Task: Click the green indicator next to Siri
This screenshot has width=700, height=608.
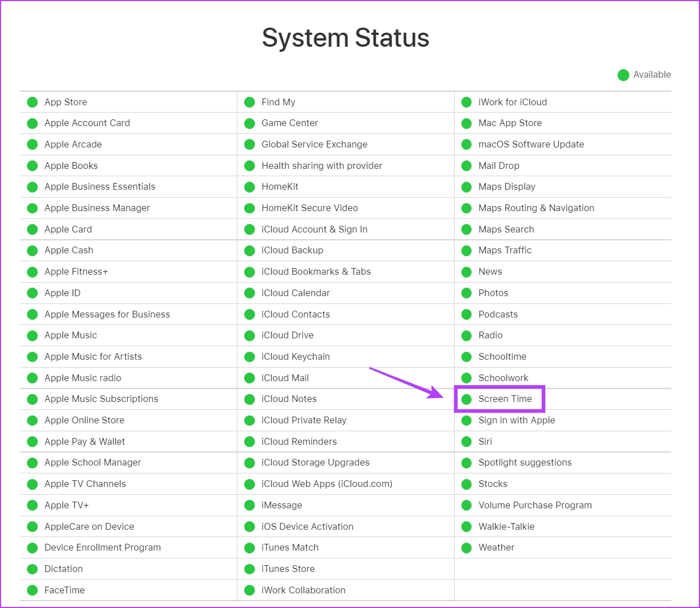Action: (x=466, y=442)
